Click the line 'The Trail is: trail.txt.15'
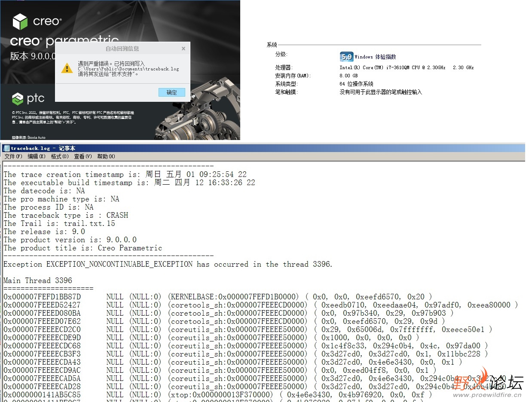The image size is (532, 402). 59,223
